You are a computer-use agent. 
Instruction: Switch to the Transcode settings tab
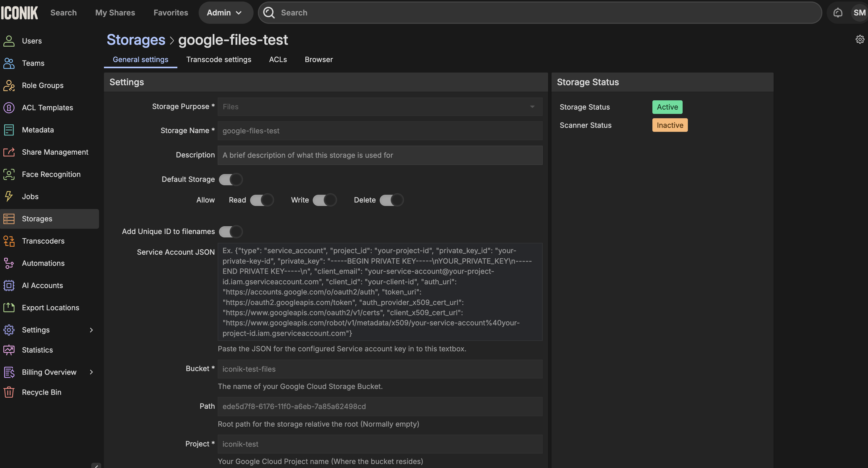(219, 59)
